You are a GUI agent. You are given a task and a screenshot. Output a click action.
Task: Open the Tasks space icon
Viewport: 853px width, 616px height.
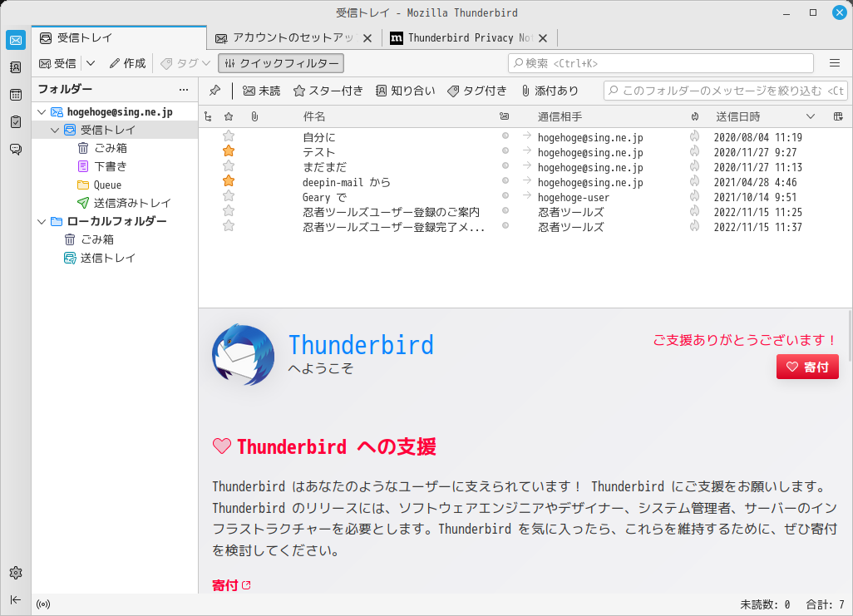(x=16, y=122)
